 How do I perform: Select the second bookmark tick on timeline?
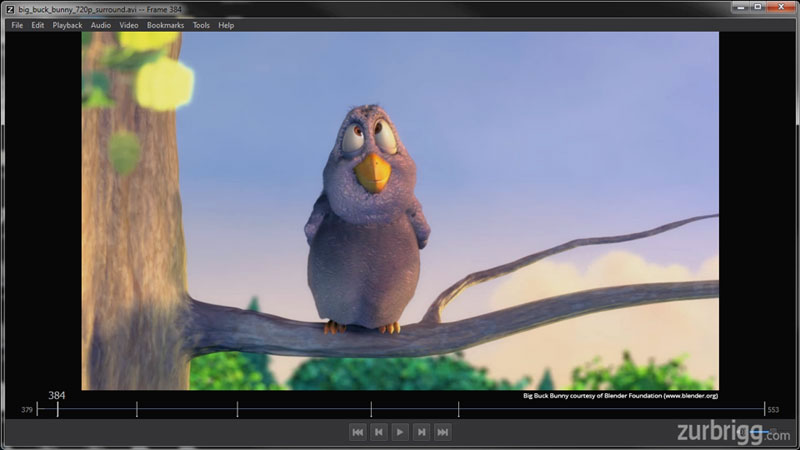[137, 409]
